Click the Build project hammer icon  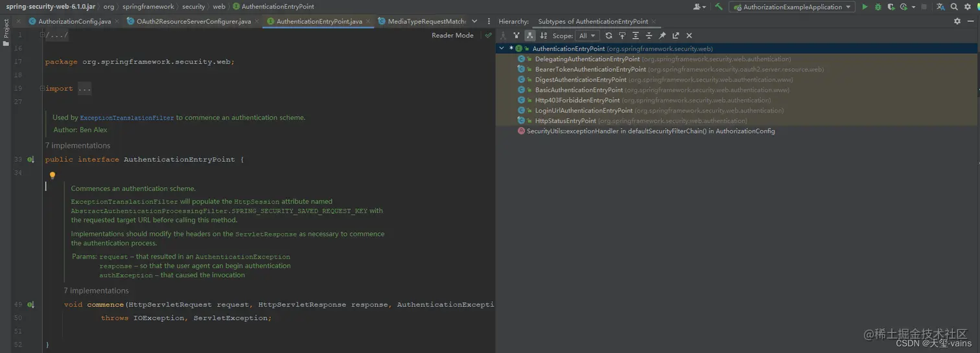719,6
